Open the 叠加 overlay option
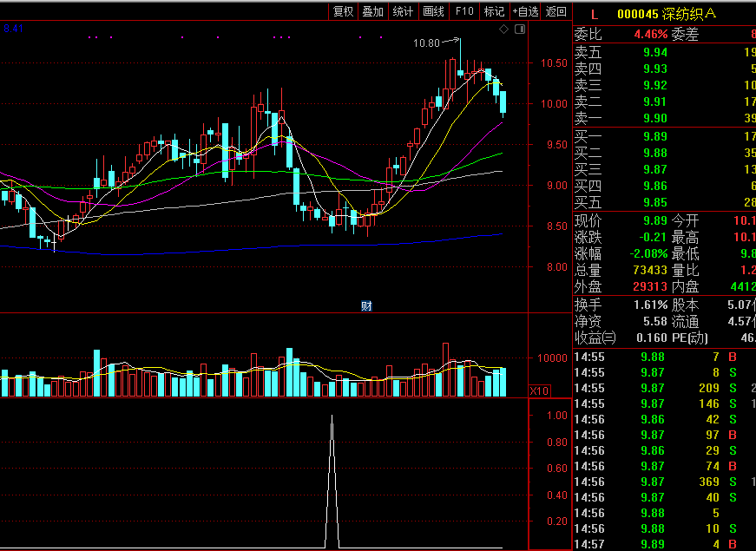 tap(372, 11)
